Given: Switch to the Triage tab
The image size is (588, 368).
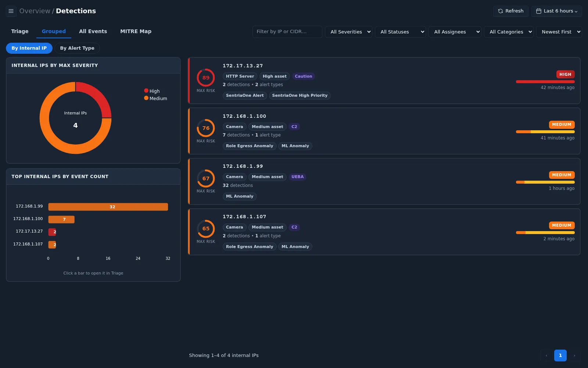Looking at the screenshot, I should [x=20, y=31].
